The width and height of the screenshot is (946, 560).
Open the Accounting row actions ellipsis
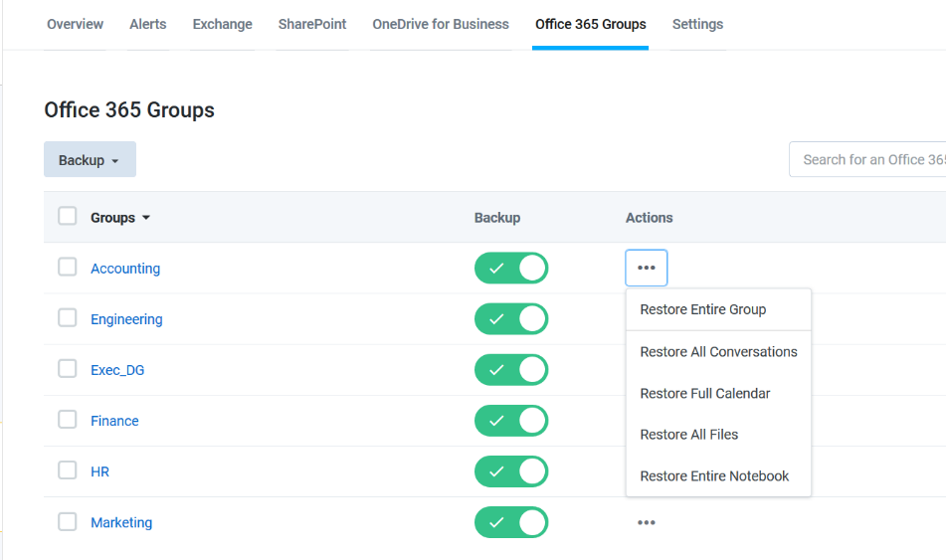pyautogui.click(x=647, y=268)
